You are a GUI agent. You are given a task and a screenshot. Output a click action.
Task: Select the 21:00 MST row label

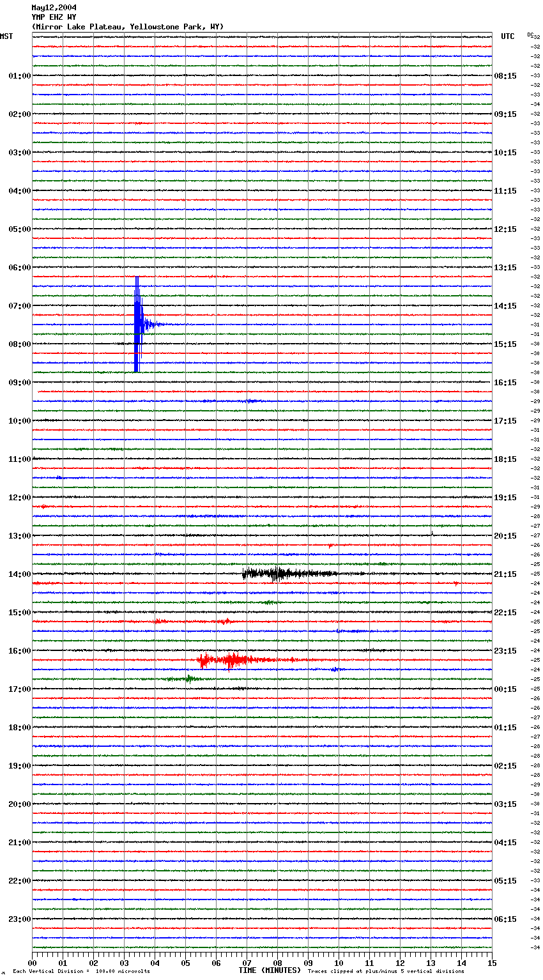20,843
